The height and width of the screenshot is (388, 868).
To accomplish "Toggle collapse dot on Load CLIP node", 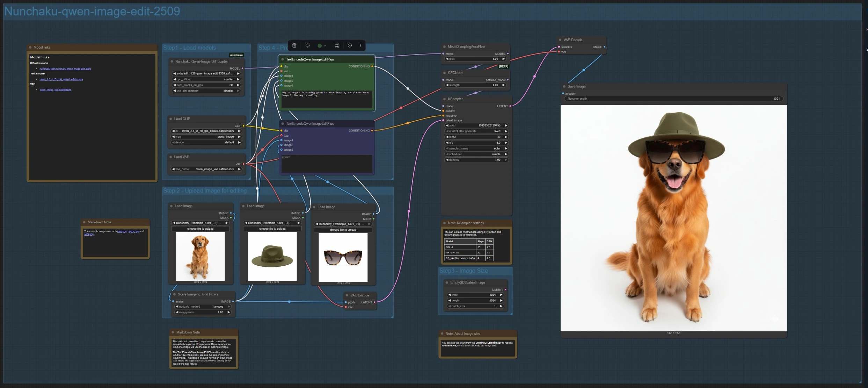I will coord(171,119).
